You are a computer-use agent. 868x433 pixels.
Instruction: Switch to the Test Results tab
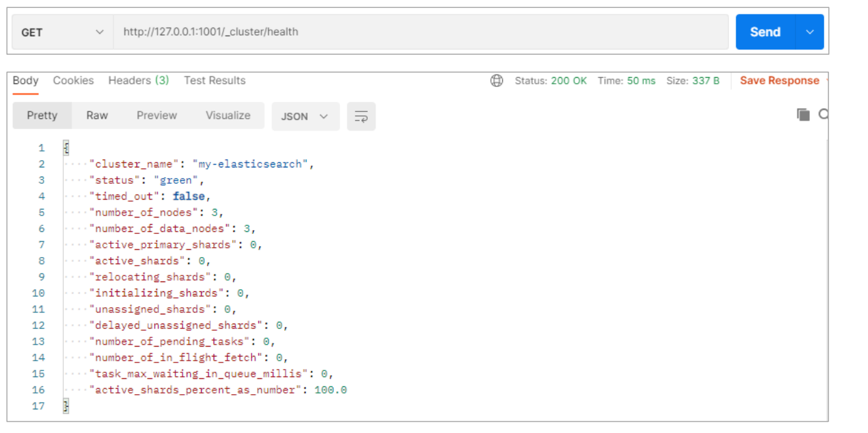point(215,80)
